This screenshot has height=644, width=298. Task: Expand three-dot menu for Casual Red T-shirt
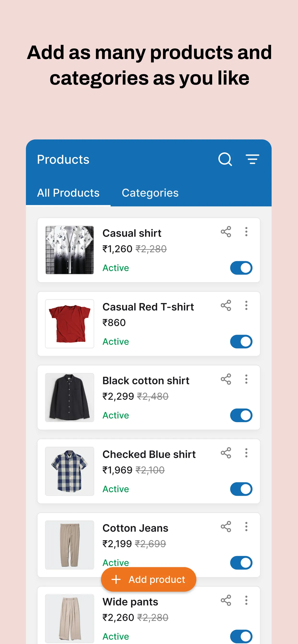(246, 305)
